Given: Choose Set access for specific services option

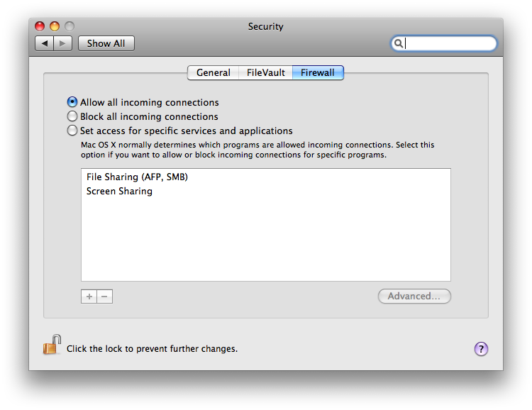Looking at the screenshot, I should pos(72,131).
